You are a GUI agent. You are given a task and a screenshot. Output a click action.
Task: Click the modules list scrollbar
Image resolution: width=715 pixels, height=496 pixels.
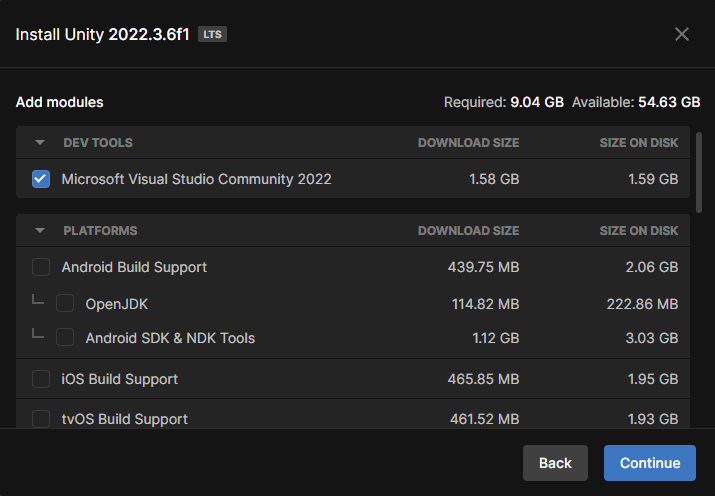pos(699,172)
